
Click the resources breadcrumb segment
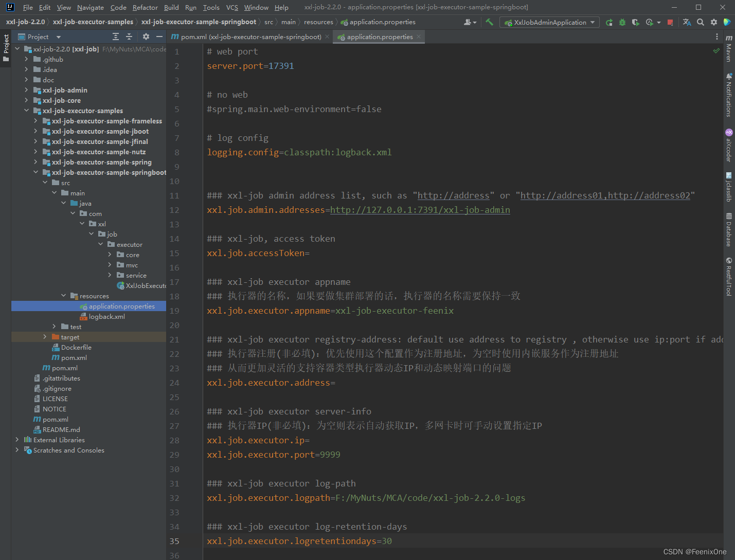(x=318, y=22)
